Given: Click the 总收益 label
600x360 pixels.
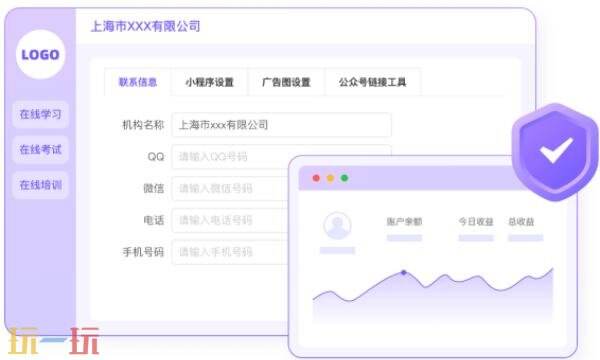Looking at the screenshot, I should 521,222.
